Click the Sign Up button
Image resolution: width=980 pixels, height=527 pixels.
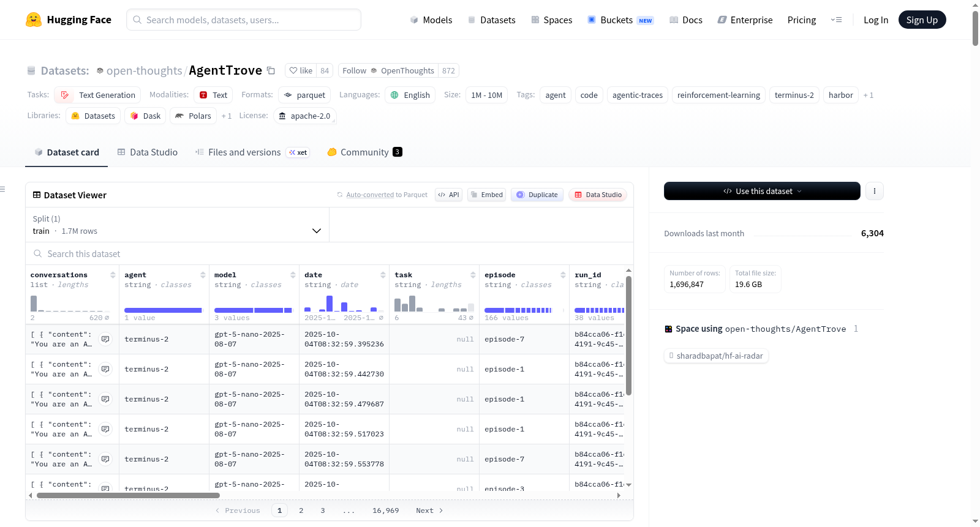coord(922,20)
